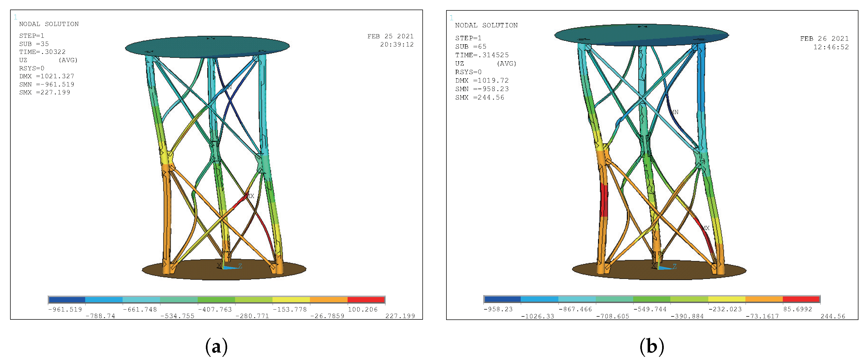Click the MN marker in plot (a)

coord(227,88)
